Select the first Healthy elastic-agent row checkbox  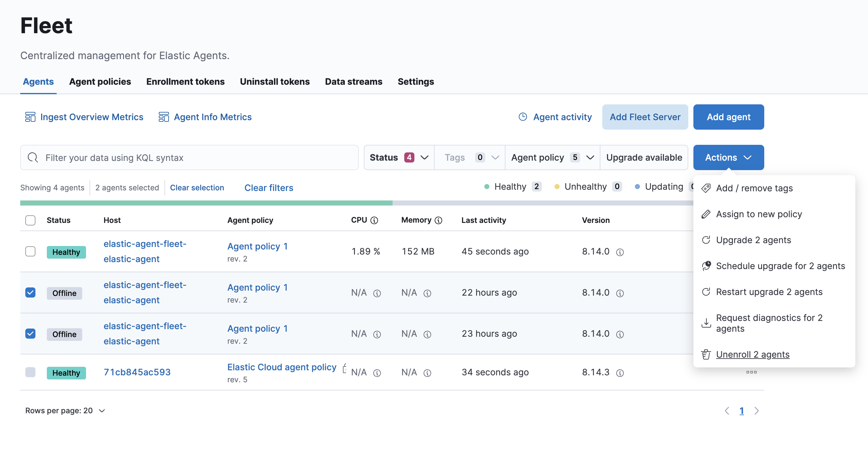coord(30,251)
